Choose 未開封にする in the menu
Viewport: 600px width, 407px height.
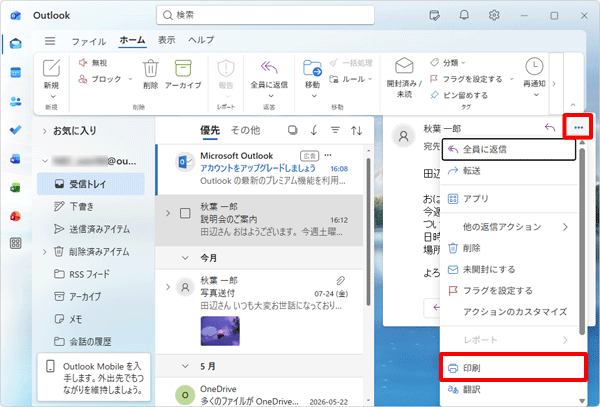509,270
